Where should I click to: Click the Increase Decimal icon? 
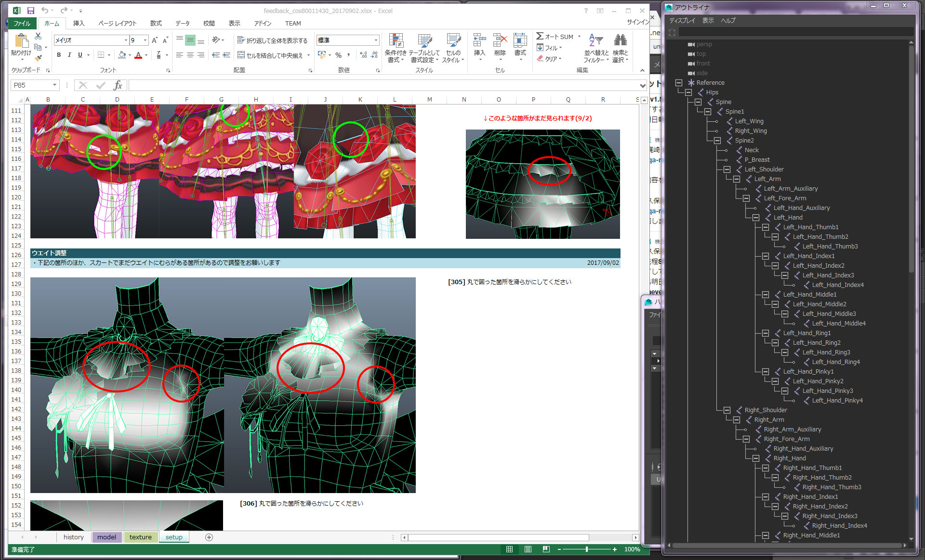point(363,55)
